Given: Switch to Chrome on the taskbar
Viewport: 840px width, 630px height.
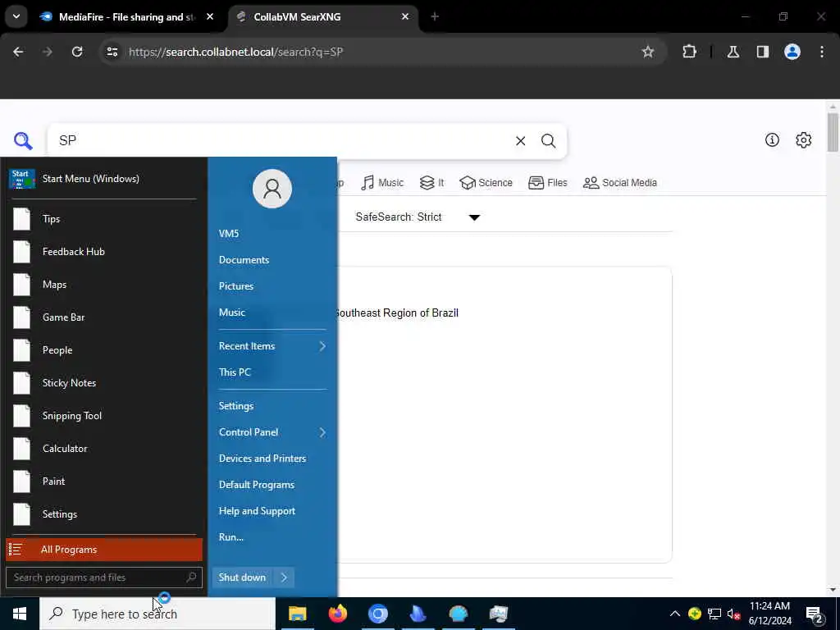Looking at the screenshot, I should (x=377, y=614).
